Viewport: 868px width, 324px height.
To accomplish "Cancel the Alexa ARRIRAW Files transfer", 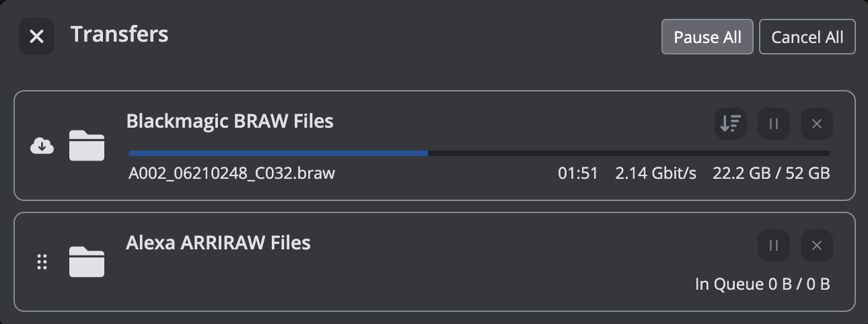I will pos(817,245).
